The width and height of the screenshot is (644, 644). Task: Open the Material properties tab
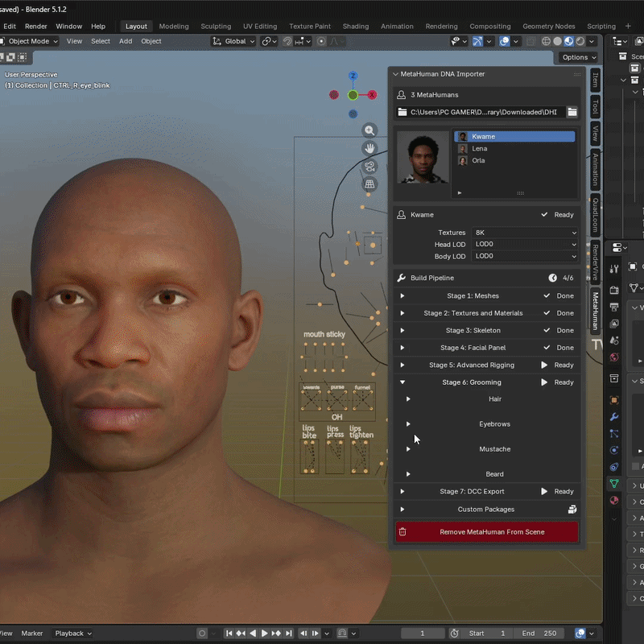point(614,500)
